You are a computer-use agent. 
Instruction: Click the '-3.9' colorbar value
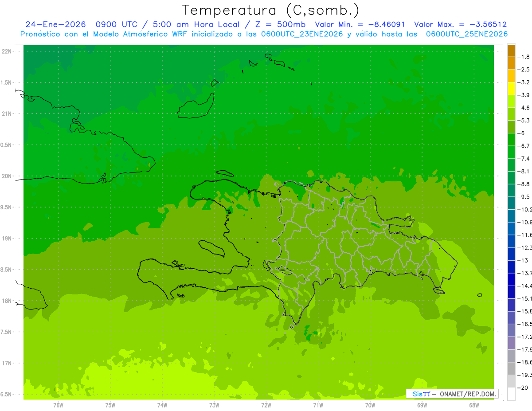tap(524, 95)
